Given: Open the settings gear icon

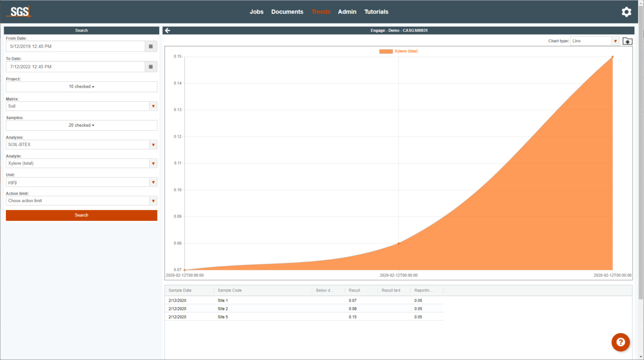Looking at the screenshot, I should click(626, 12).
